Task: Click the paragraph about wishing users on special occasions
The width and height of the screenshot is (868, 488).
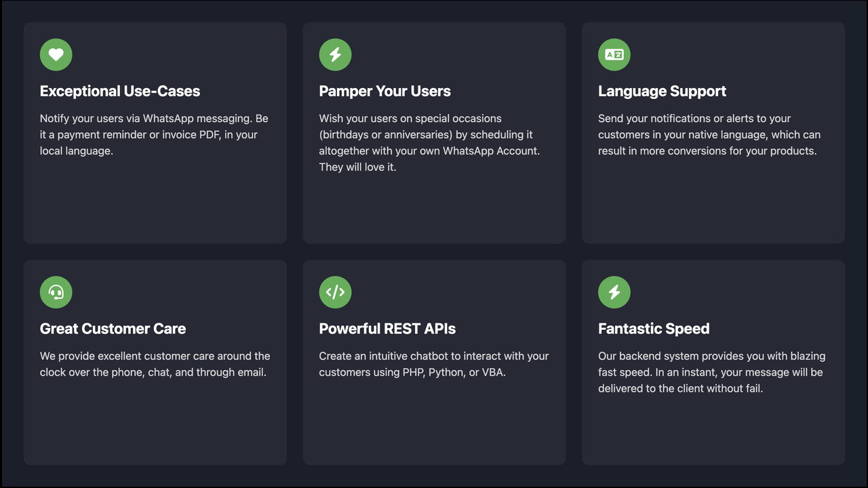Action: 429,142
